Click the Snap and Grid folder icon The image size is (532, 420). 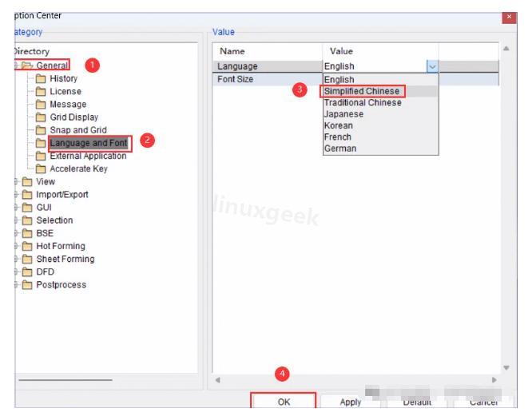click(41, 130)
